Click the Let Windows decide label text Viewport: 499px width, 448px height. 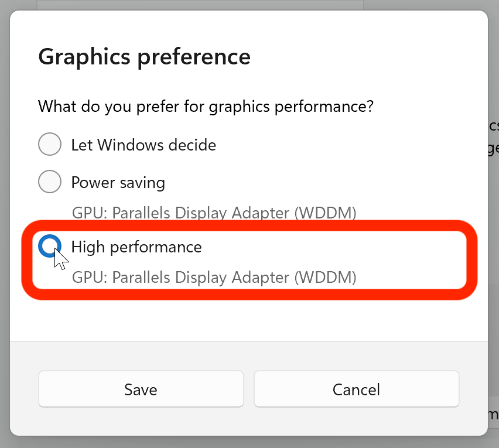[143, 145]
